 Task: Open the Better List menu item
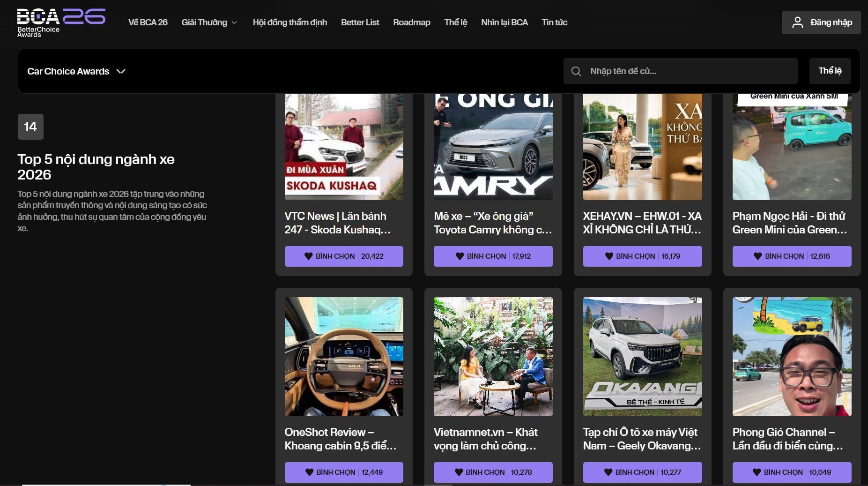point(360,22)
